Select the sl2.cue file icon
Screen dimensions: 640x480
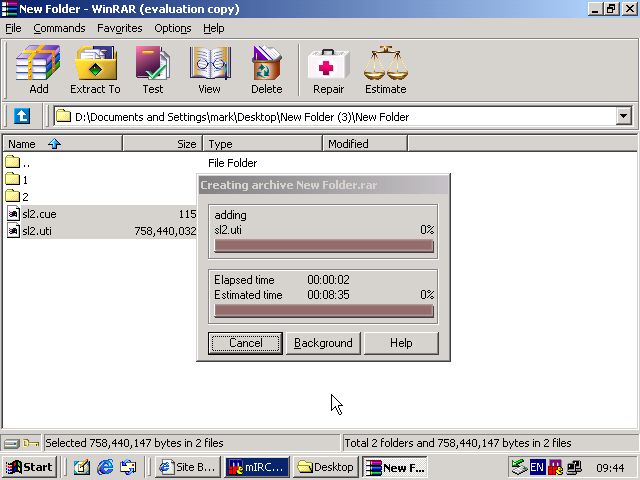13,213
